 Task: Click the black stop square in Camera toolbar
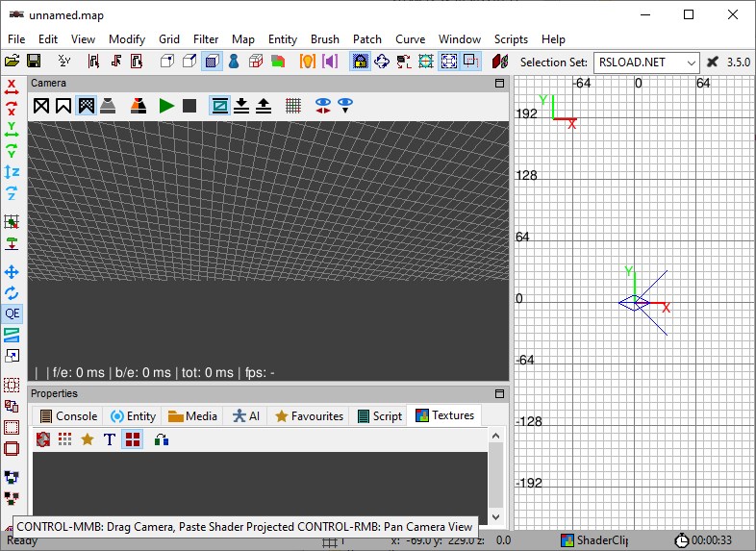(x=189, y=106)
